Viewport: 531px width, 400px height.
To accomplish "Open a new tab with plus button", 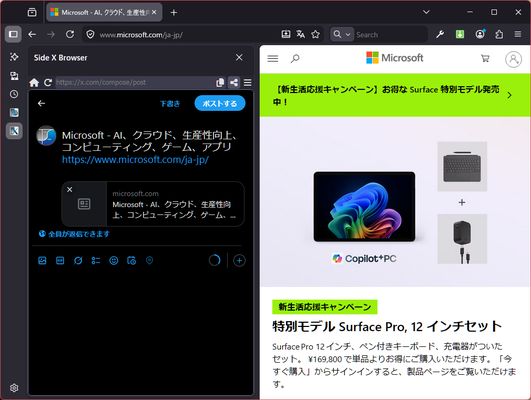I will [174, 13].
